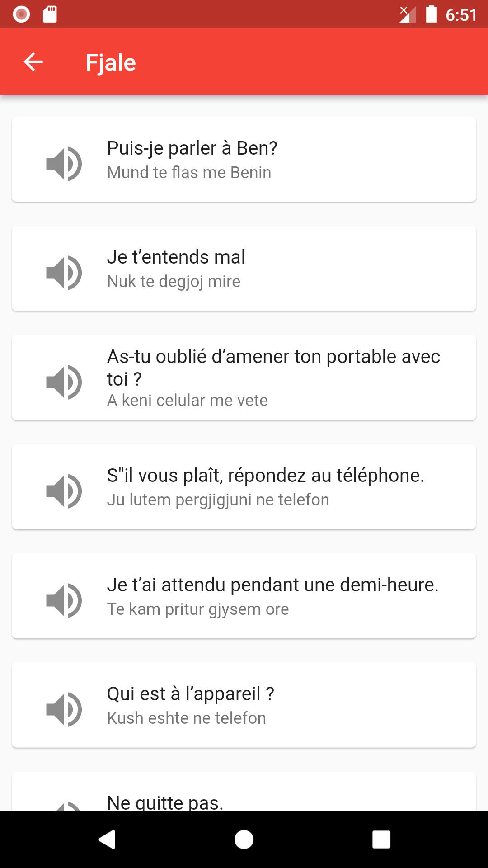
Task: Tap Android Back navigation button
Action: (107, 840)
